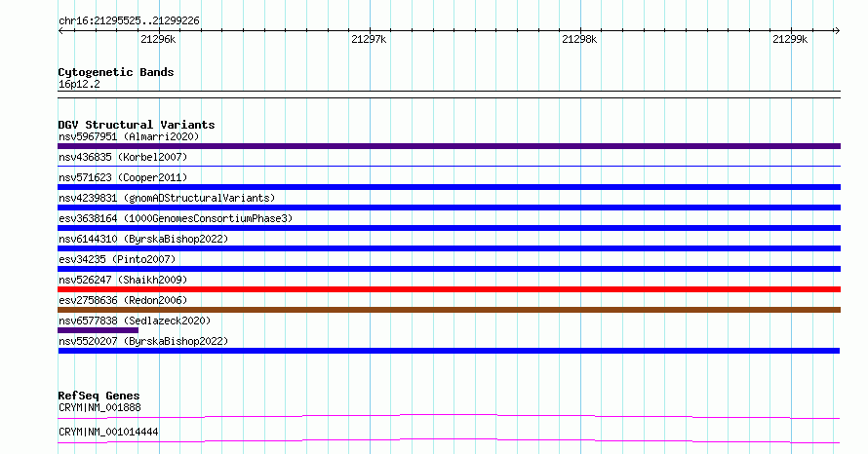Click the CRYM|NM_001014444 transcript label
Screen dimensions: 868x454
108,432
